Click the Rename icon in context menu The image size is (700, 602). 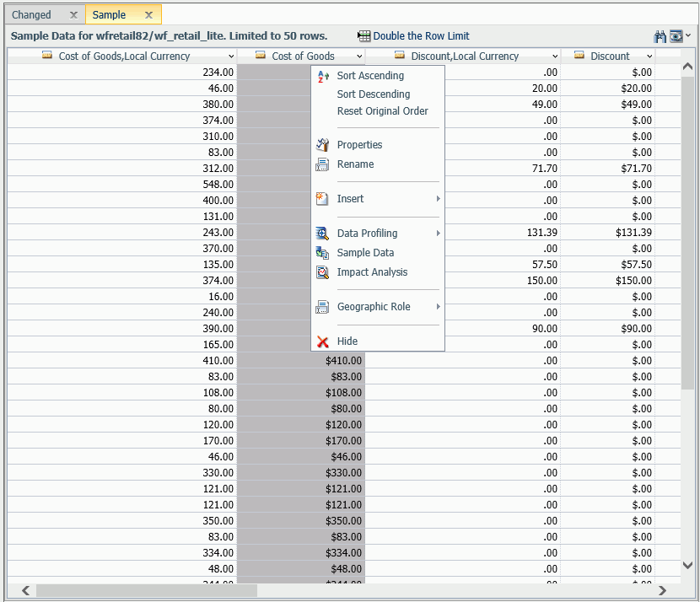[x=322, y=164]
